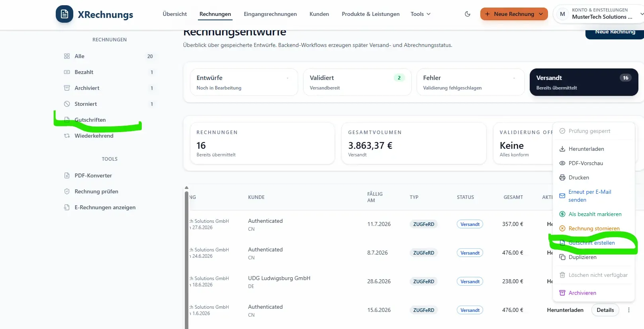Screen dimensions: 644x329
Task: Expand the Tools dropdown in navbar
Action: point(421,14)
